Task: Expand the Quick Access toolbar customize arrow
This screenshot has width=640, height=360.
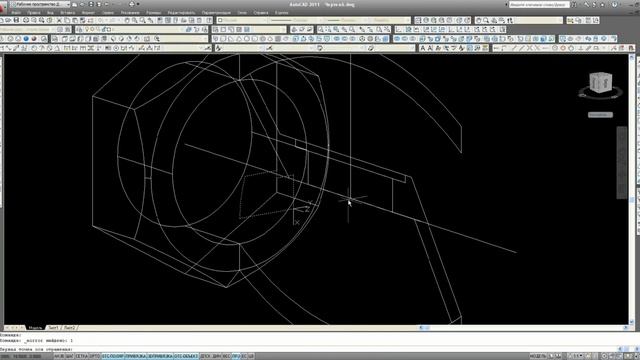Action: (138, 4)
